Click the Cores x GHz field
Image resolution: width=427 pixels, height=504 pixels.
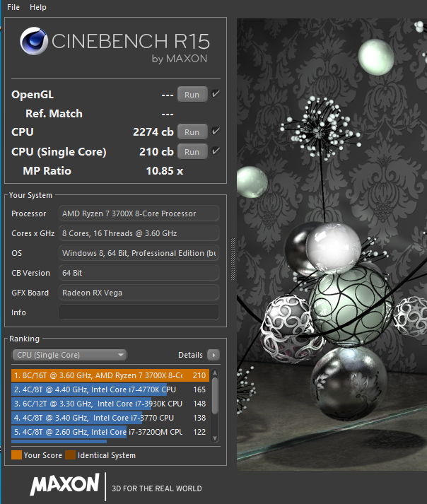pyautogui.click(x=139, y=233)
